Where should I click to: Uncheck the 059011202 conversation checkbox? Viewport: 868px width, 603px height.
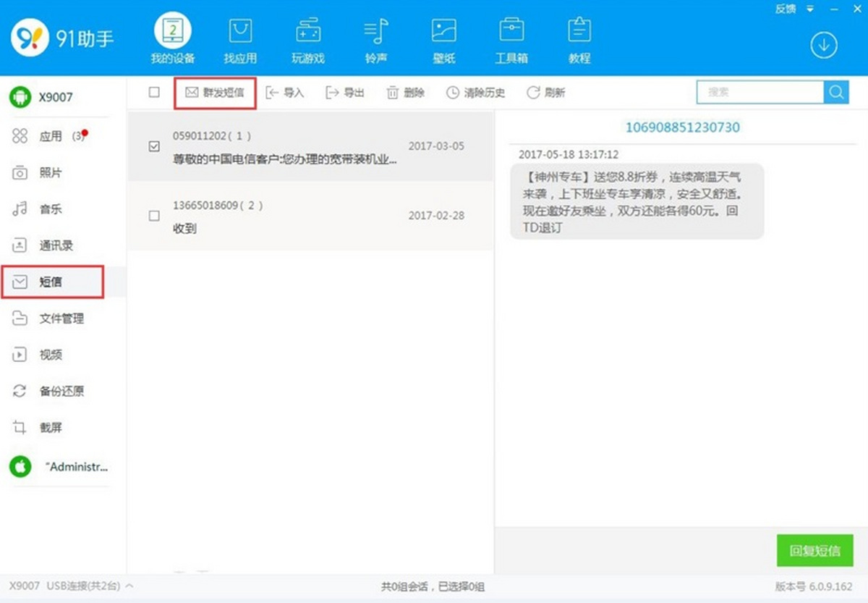tap(153, 146)
